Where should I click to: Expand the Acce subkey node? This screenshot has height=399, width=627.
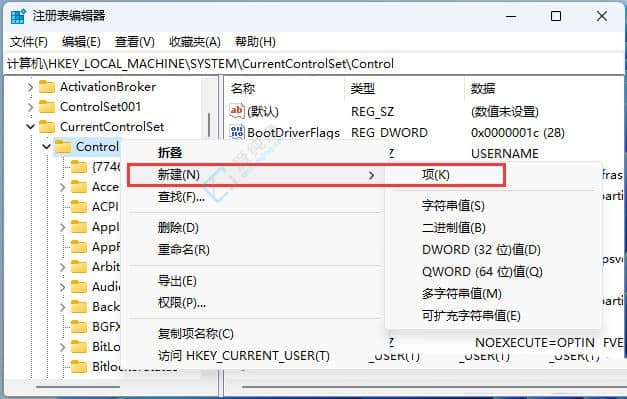(x=62, y=187)
